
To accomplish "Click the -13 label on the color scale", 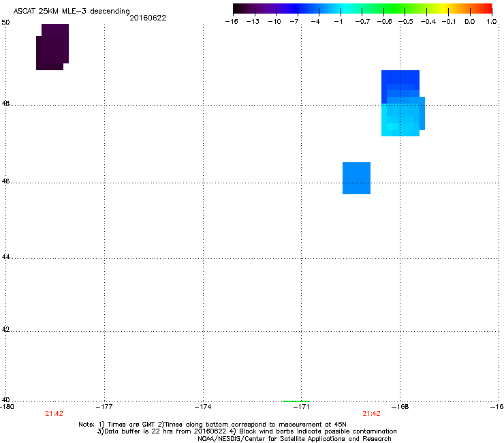I will click(253, 22).
